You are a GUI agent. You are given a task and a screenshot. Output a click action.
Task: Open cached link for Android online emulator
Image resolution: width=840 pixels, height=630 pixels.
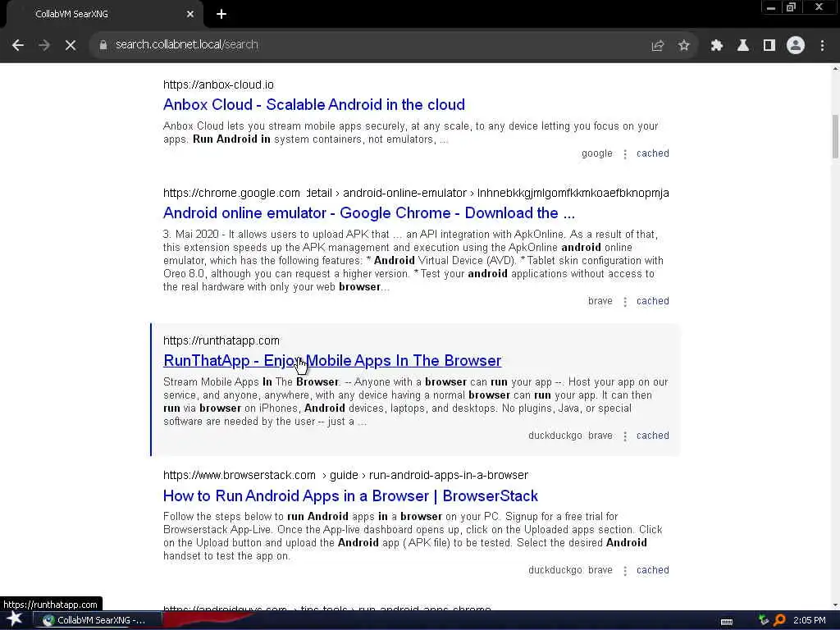(x=652, y=301)
